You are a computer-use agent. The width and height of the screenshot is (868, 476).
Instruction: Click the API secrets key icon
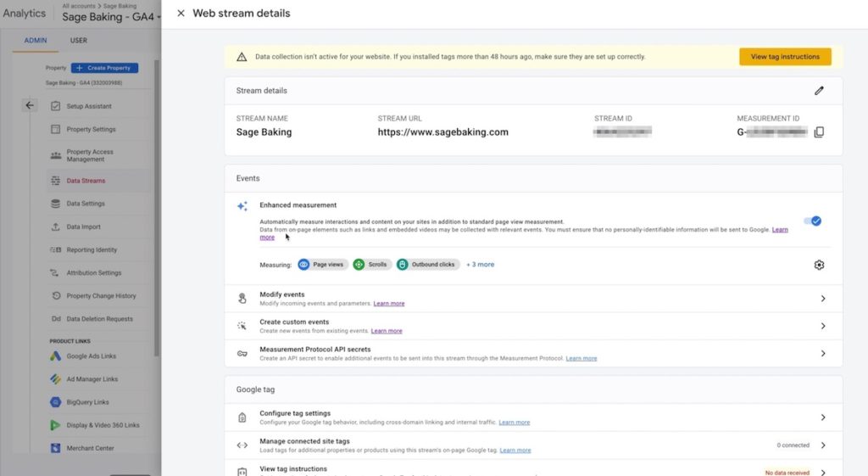pyautogui.click(x=242, y=354)
